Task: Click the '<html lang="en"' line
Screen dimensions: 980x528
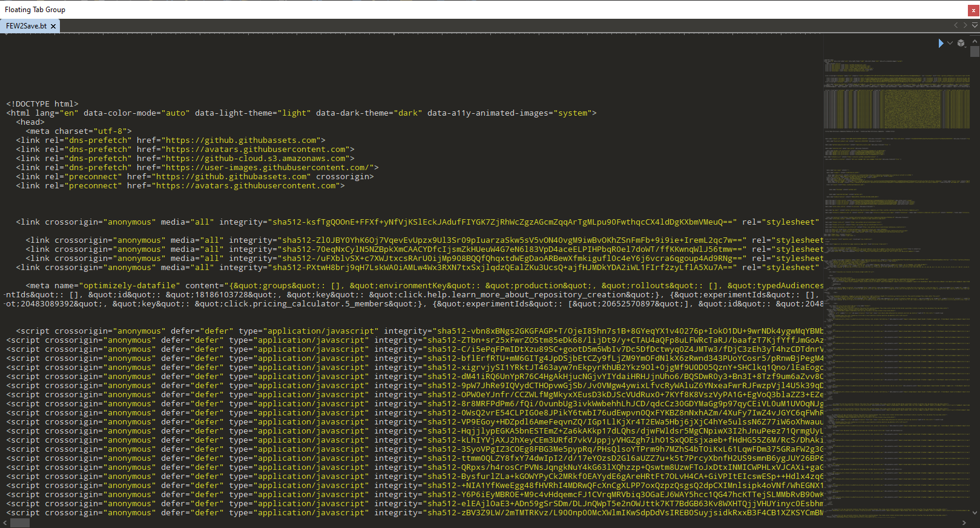Action: coord(301,113)
